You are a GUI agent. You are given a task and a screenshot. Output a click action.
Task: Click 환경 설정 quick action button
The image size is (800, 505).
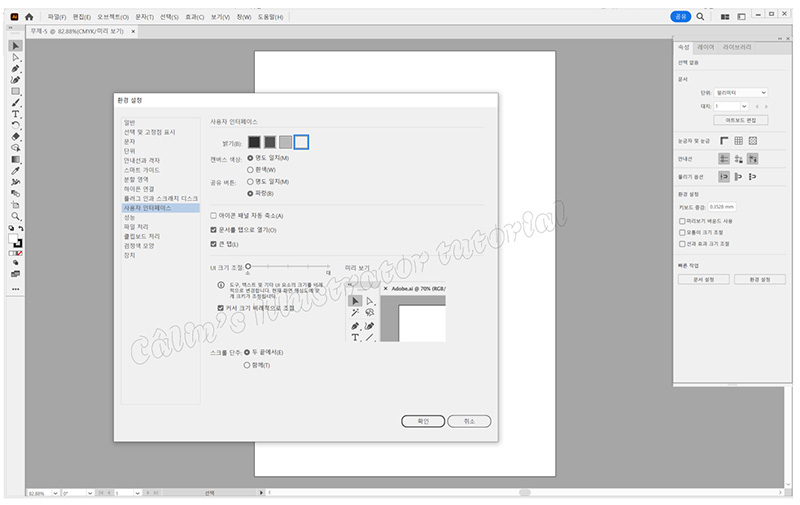(x=760, y=280)
